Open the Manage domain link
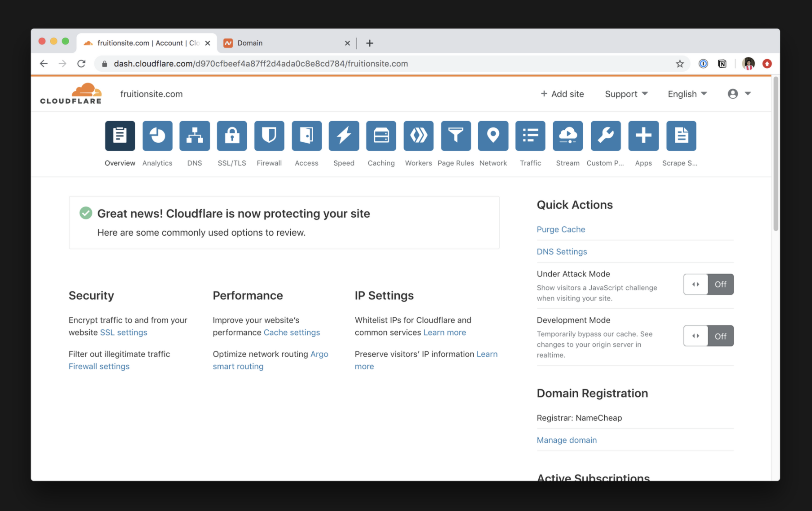 (x=567, y=440)
